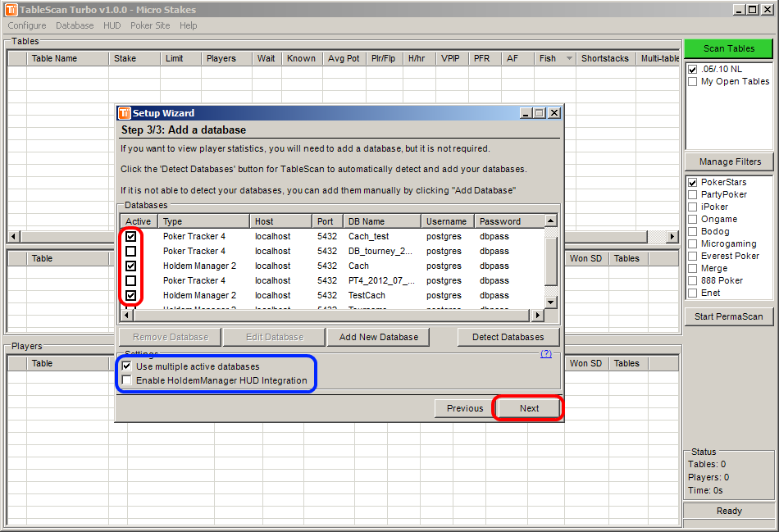Click databases list scroll down arrow
This screenshot has width=779, height=532.
[x=550, y=302]
